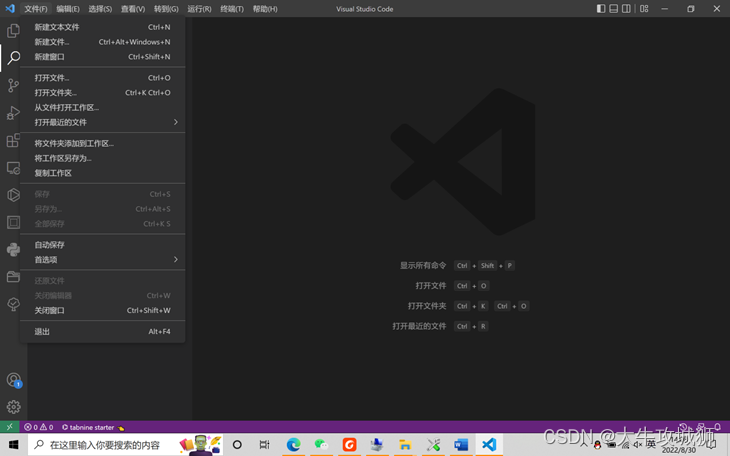This screenshot has height=456, width=730.
Task: Open the folder-shaped project manager icon
Action: pos(13,277)
